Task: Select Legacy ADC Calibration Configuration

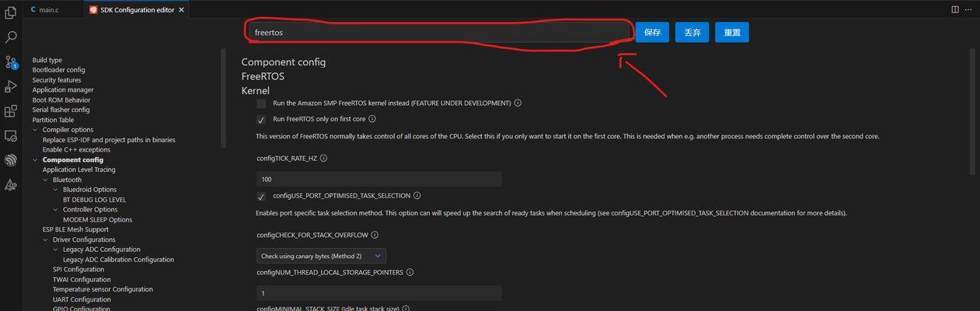Action: 118,260
